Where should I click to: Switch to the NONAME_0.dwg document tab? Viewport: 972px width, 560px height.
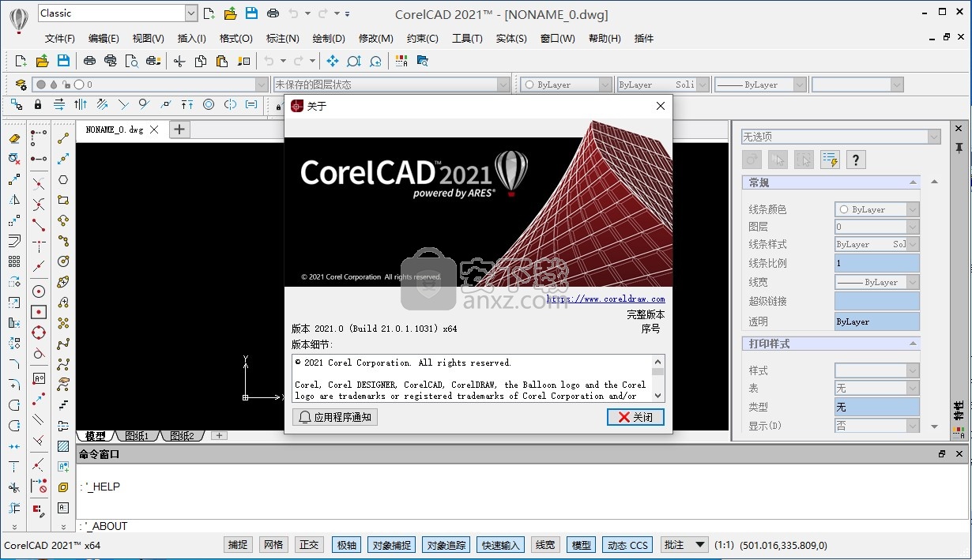click(115, 130)
